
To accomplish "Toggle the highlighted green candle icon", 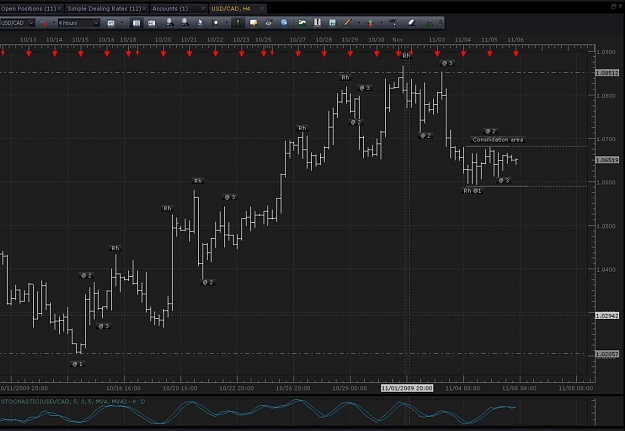I will [x=238, y=23].
